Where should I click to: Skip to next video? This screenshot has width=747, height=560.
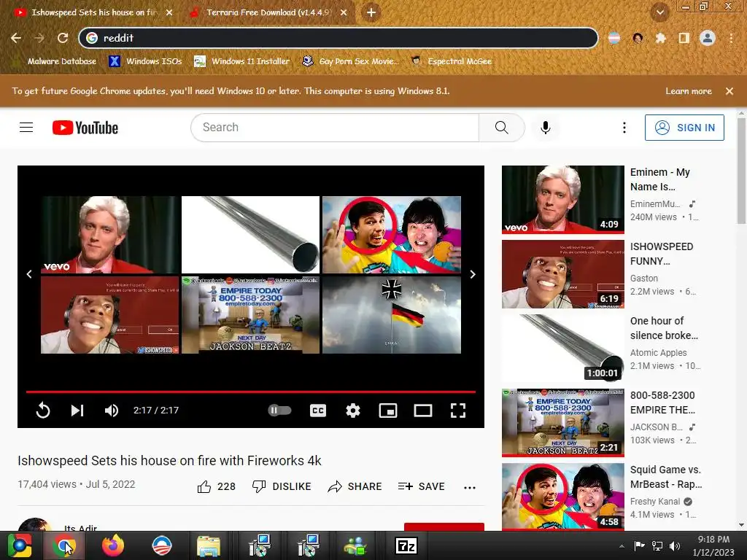click(x=77, y=411)
